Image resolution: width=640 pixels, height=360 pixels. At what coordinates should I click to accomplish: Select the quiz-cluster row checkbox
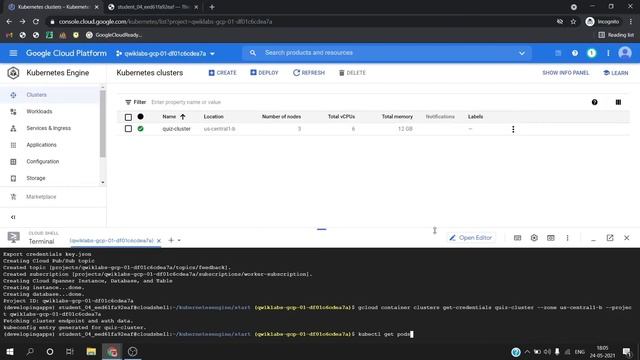point(128,129)
